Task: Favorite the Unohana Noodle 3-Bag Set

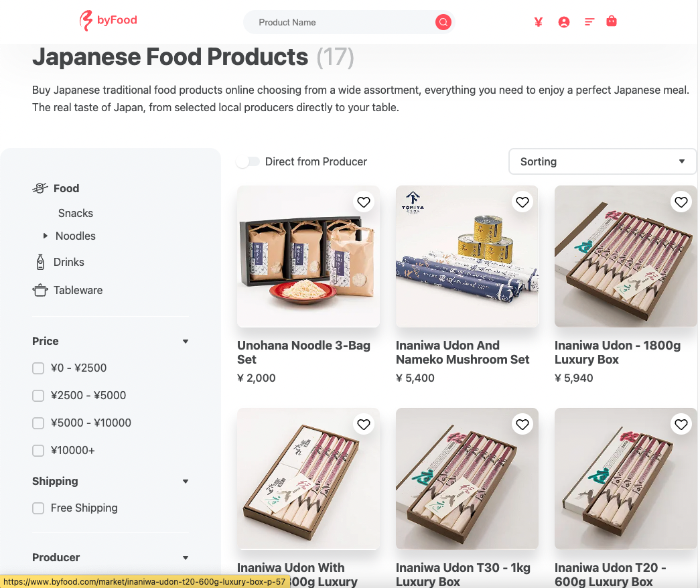Action: (x=364, y=202)
